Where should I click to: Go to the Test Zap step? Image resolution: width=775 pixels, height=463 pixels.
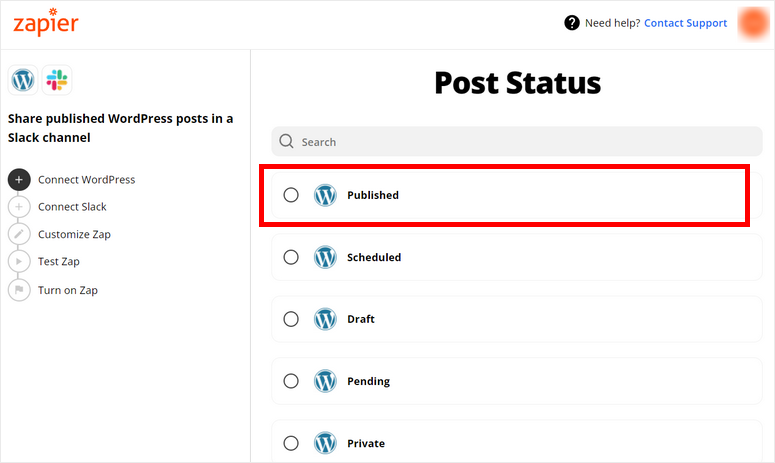click(x=59, y=261)
